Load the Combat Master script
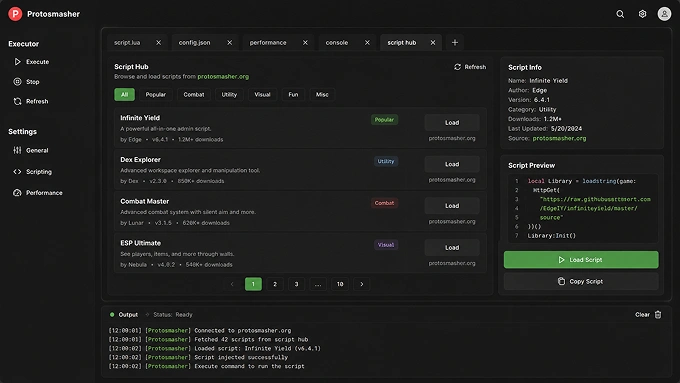Screen dimensions: 680x383 click(x=452, y=206)
